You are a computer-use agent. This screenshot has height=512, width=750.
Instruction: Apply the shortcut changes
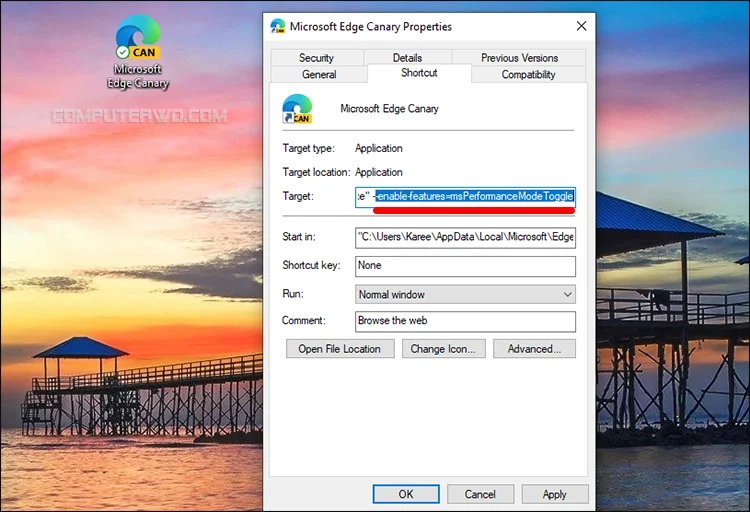click(555, 494)
